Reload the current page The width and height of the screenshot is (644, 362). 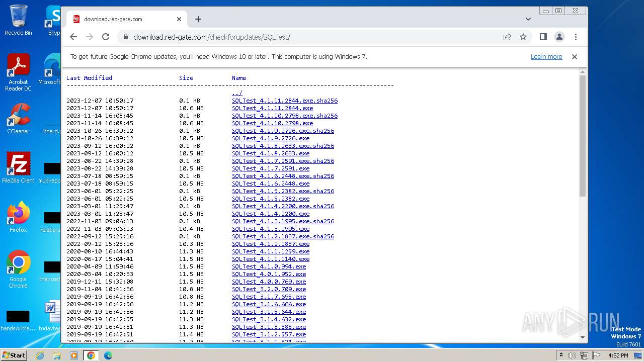pos(106,37)
